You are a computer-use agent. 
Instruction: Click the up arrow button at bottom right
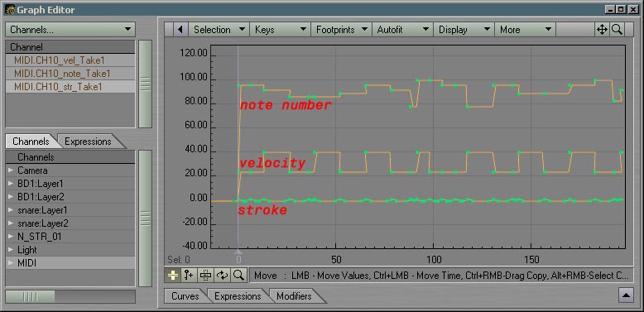point(627,295)
